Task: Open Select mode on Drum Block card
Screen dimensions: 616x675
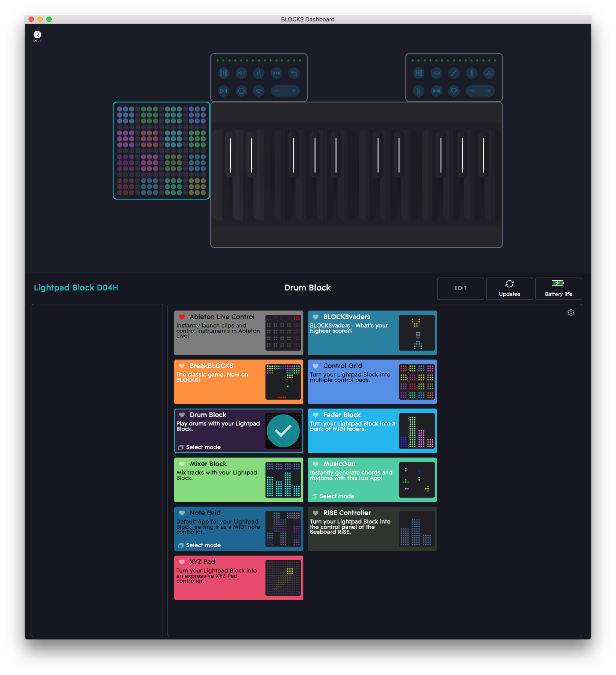Action: [199, 447]
